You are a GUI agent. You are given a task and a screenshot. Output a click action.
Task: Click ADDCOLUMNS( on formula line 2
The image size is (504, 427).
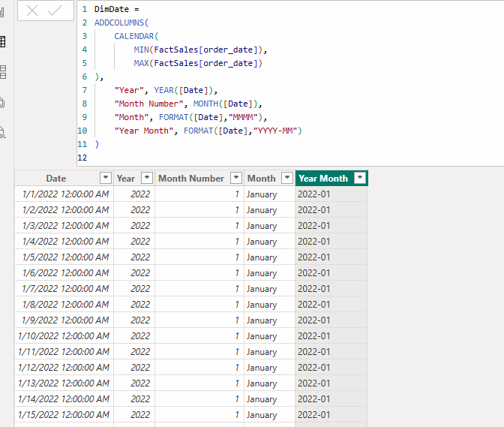point(121,23)
